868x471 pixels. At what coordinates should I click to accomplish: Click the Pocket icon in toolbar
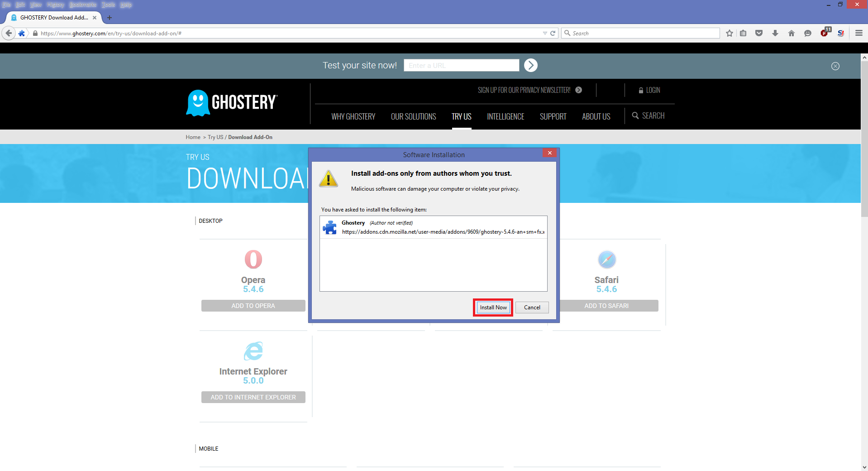point(759,33)
